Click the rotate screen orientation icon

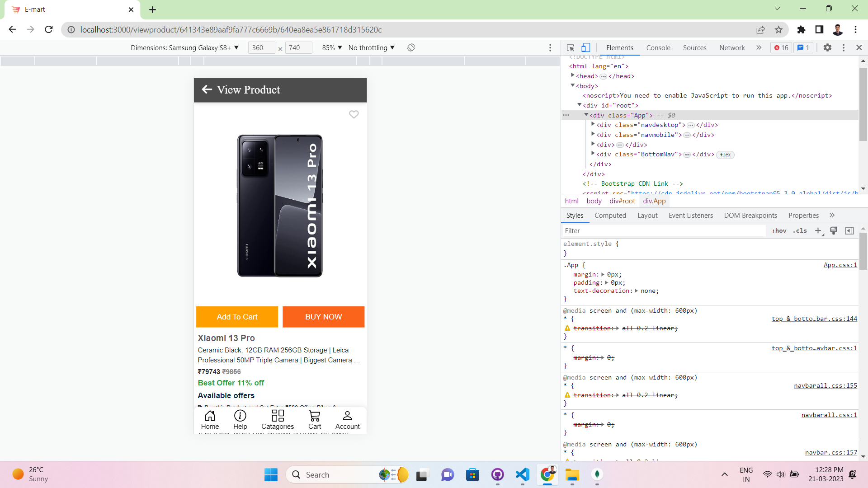411,47
